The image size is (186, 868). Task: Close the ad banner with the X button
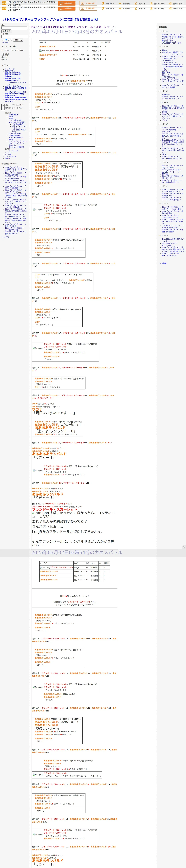click(184, 547)
